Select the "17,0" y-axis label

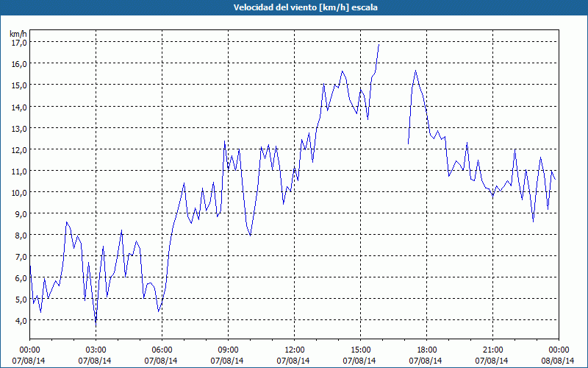(19, 43)
